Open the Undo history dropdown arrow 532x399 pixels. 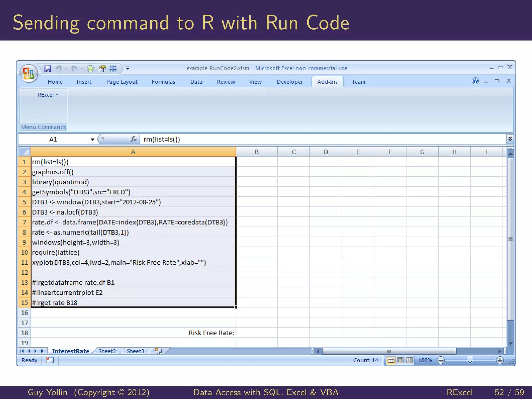coord(66,69)
